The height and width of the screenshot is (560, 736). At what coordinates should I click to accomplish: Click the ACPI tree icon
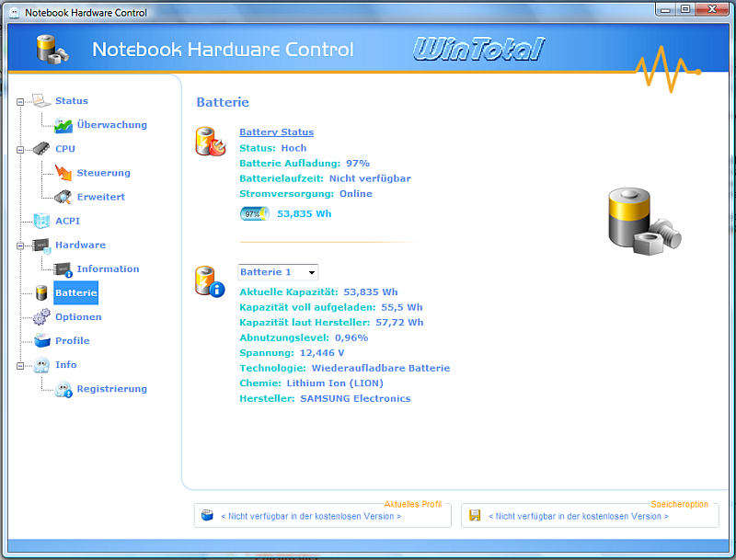(41, 221)
